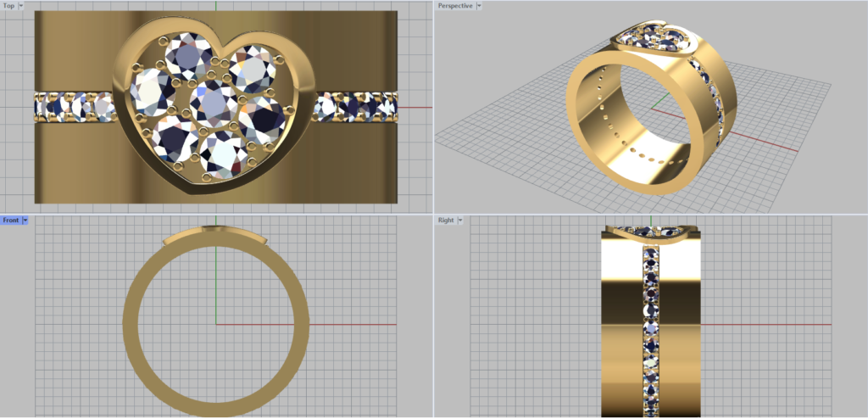The height and width of the screenshot is (419, 868).
Task: Open the Top viewport dropdown arrow
Action: pos(20,6)
